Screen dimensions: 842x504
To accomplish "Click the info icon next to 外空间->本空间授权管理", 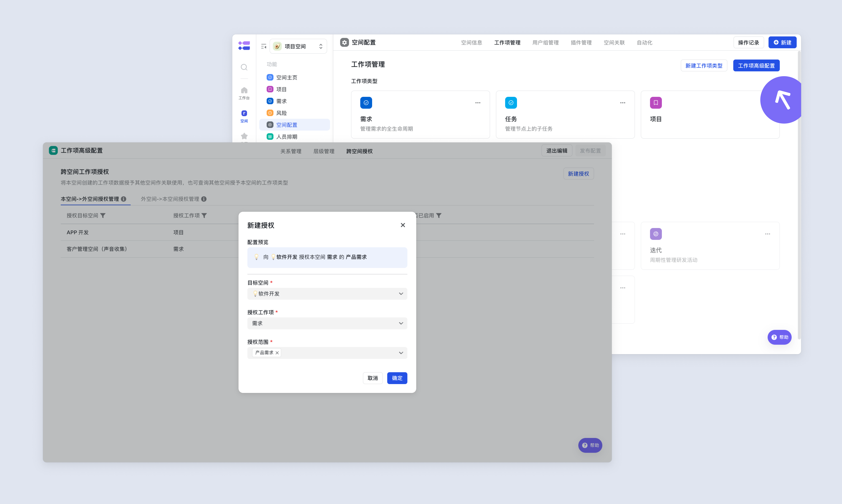I will tap(204, 199).
